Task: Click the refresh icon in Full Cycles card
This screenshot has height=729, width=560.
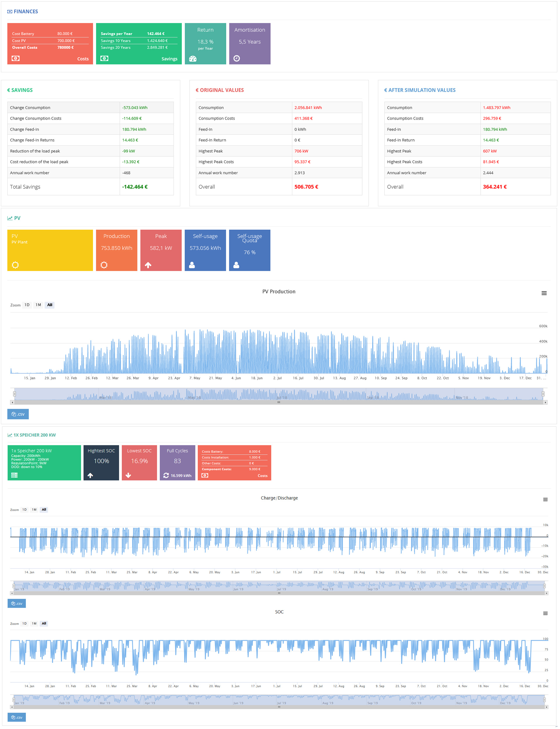Action: click(x=166, y=475)
